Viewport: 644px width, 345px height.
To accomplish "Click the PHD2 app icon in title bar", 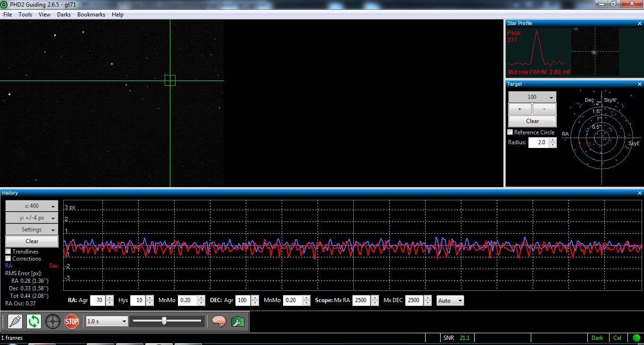I will point(4,5).
